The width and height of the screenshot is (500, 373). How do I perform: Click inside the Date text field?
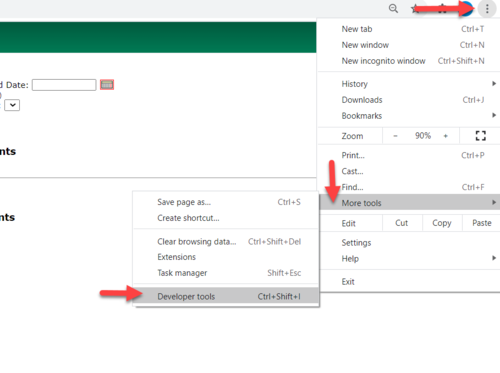[64, 85]
